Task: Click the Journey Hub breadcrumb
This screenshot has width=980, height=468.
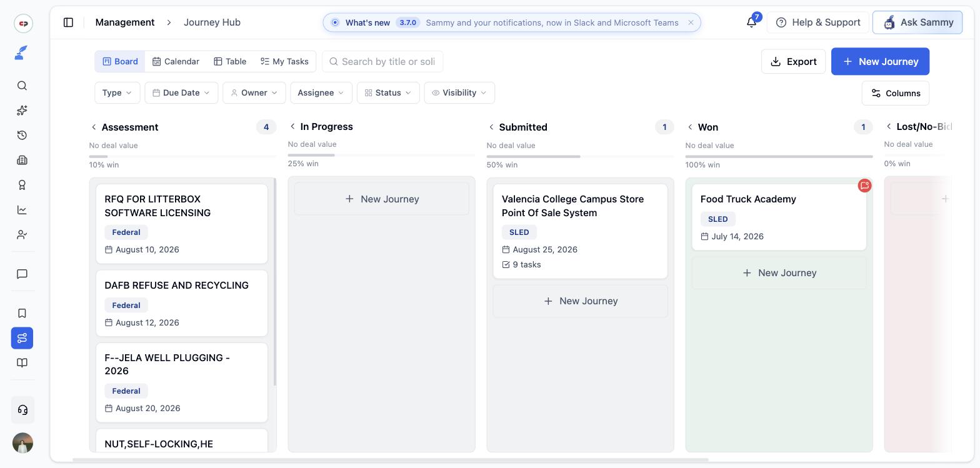Action: click(212, 22)
